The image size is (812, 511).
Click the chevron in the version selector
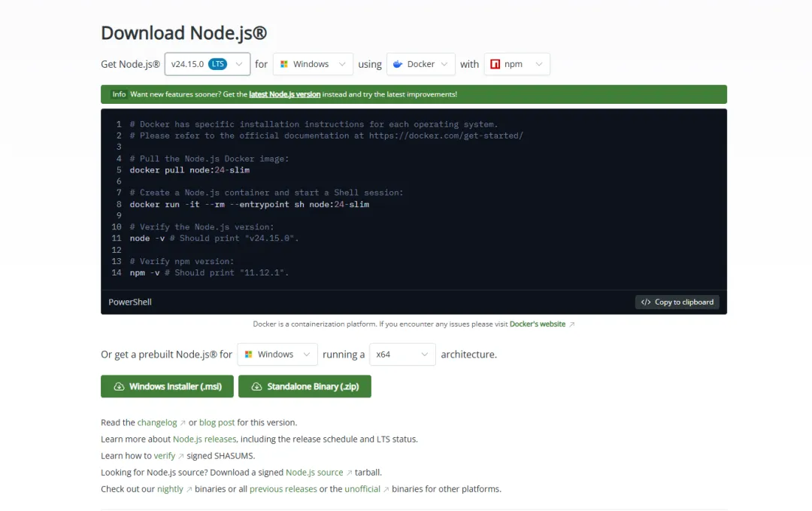click(239, 64)
